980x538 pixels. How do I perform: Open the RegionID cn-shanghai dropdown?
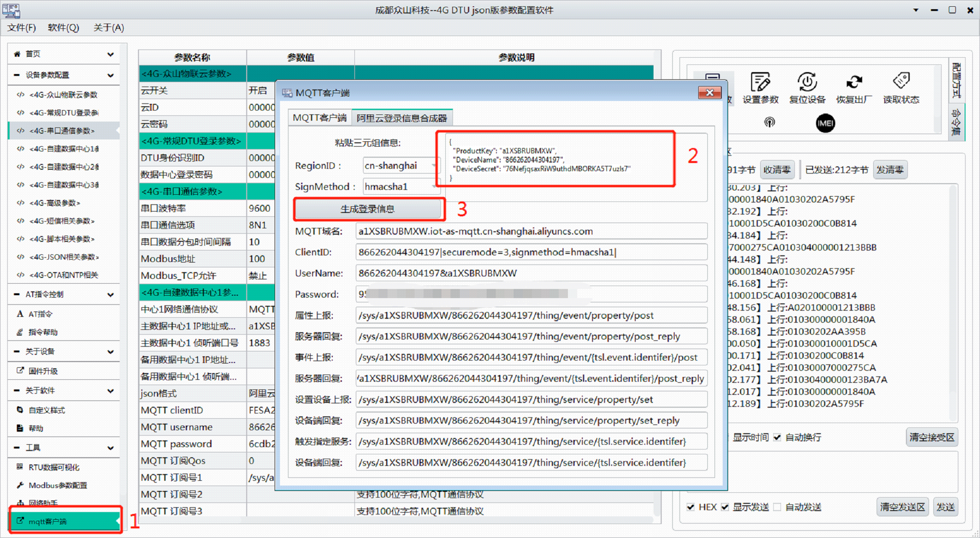coord(401,165)
